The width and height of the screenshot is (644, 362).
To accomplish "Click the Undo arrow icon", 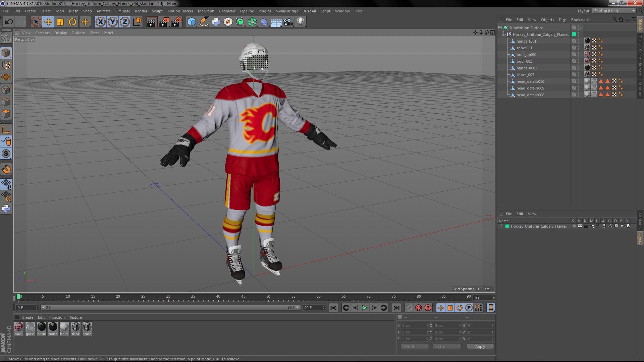I will coord(9,22).
